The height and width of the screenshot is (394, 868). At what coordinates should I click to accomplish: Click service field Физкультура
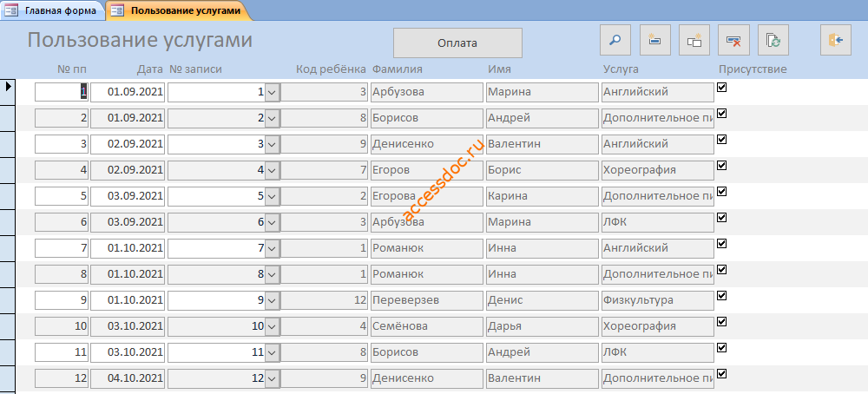pyautogui.click(x=658, y=300)
